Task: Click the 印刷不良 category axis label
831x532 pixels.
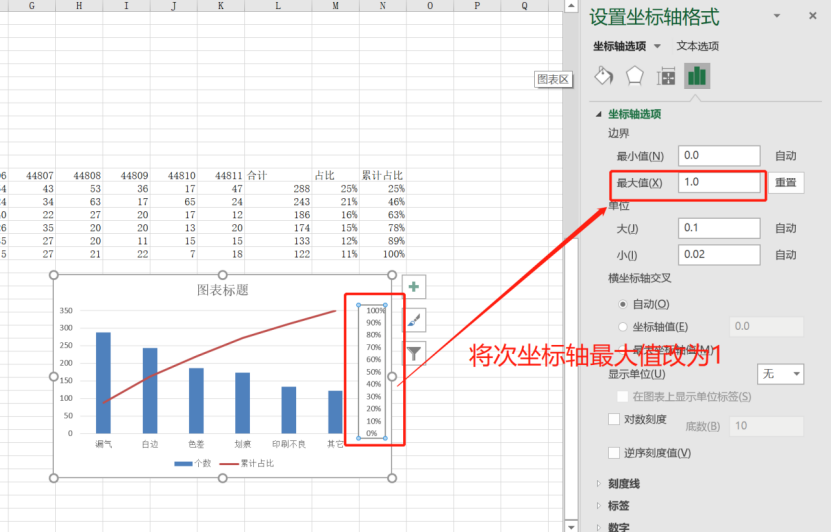Action: click(x=289, y=444)
